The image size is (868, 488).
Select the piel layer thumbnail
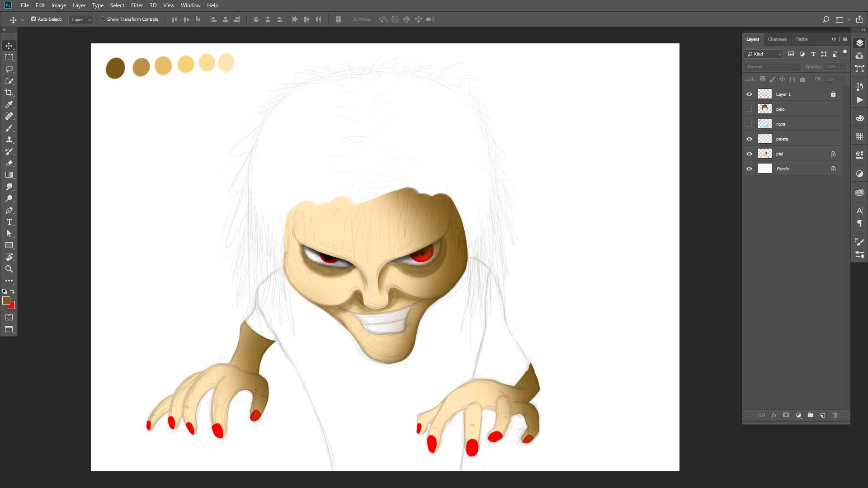tap(764, 154)
